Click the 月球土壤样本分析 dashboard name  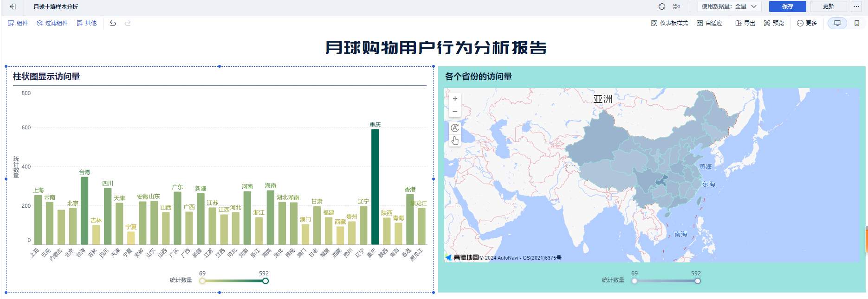pos(56,6)
